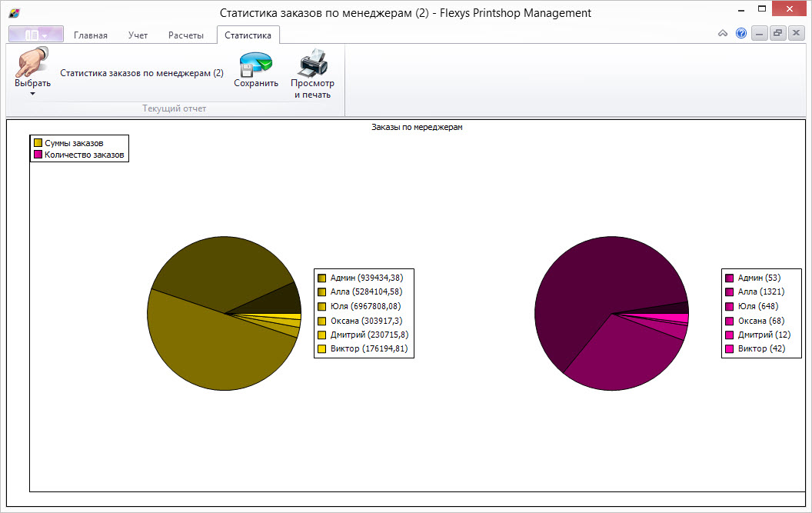Viewport: 812px width, 513px height.
Task: Minimize the main application window
Action: pyautogui.click(x=741, y=9)
